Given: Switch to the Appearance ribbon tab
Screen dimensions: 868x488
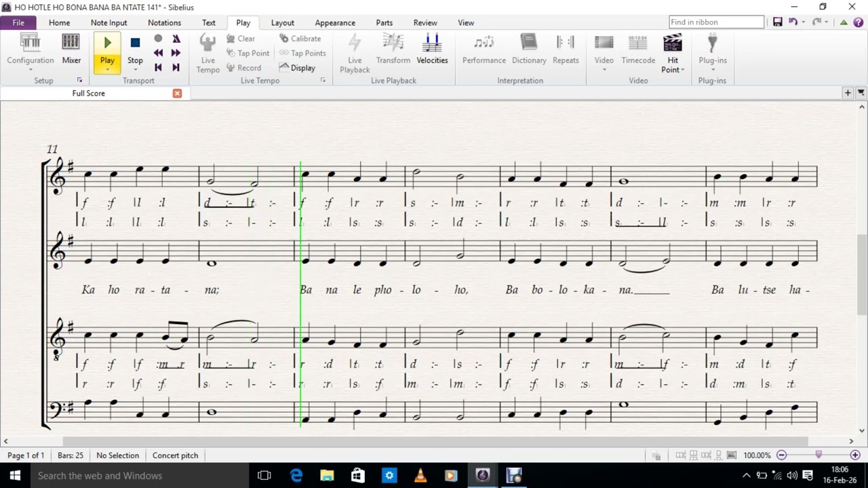Looking at the screenshot, I should pos(335,22).
